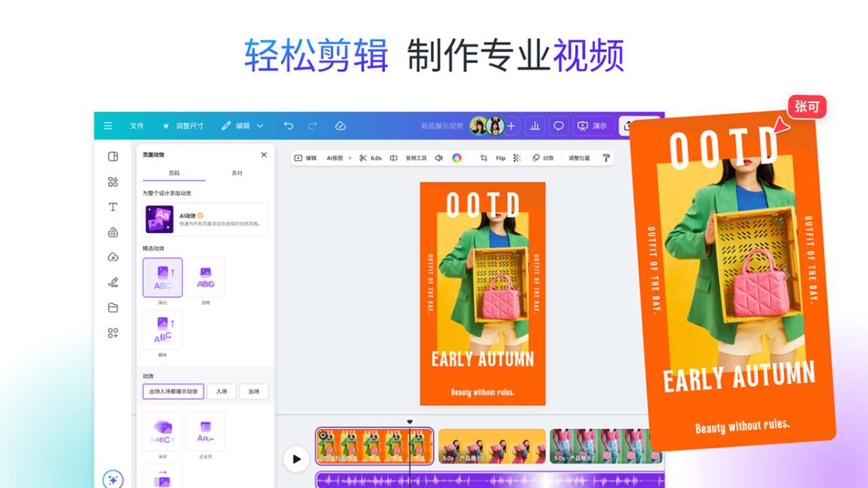Viewport: 868px width, 488px height.
Task: Open the Projects folder icon in sidebar
Action: (113, 307)
